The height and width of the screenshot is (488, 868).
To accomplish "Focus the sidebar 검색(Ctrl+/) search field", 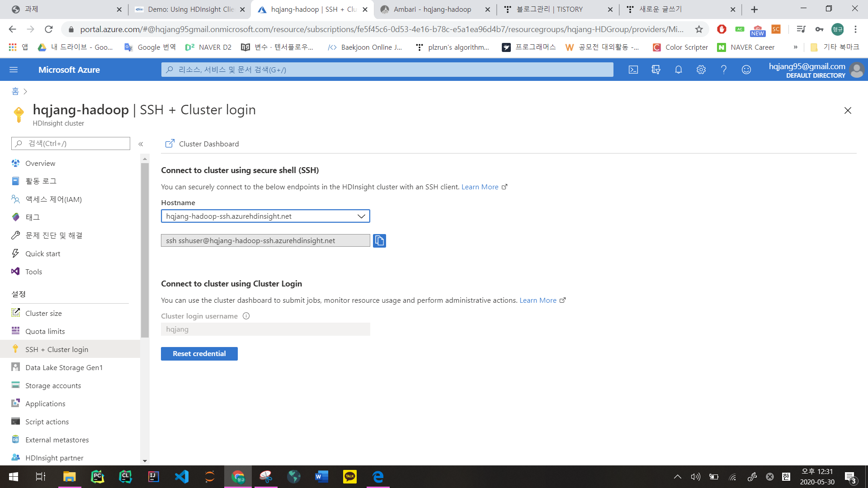I will pos(71,144).
